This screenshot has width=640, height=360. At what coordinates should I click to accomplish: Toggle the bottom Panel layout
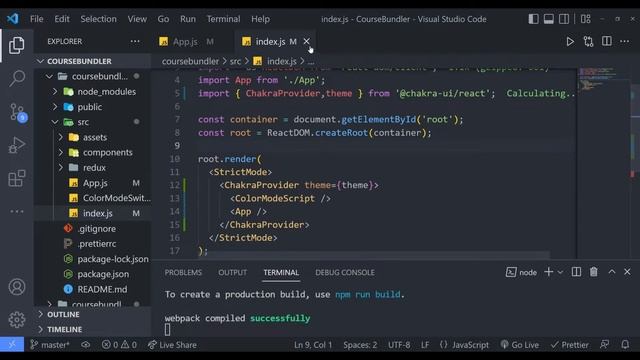click(x=549, y=19)
